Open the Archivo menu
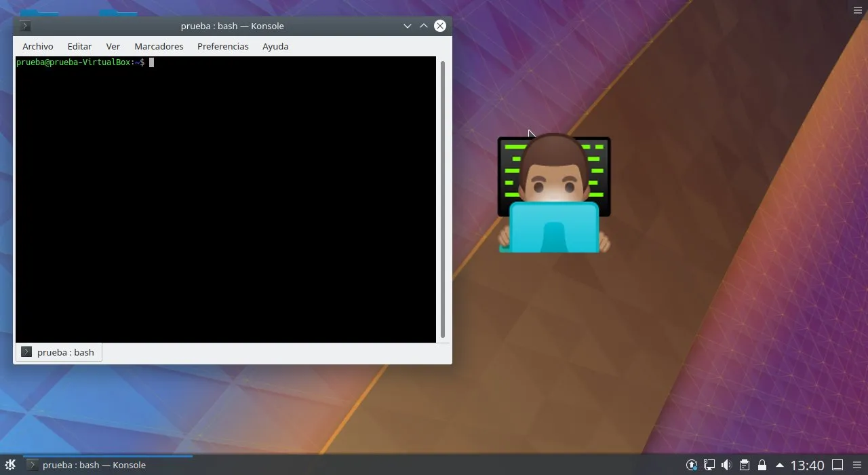Image resolution: width=868 pixels, height=475 pixels. tap(37, 46)
